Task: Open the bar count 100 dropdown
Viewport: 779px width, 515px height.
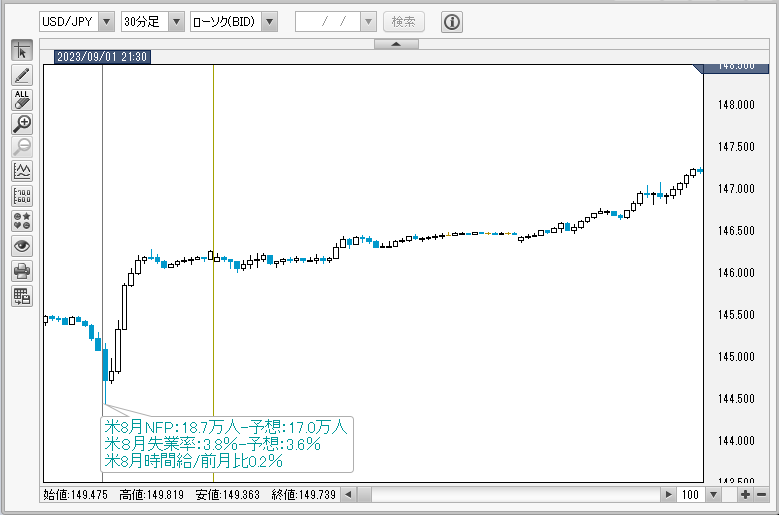Action: [x=713, y=495]
